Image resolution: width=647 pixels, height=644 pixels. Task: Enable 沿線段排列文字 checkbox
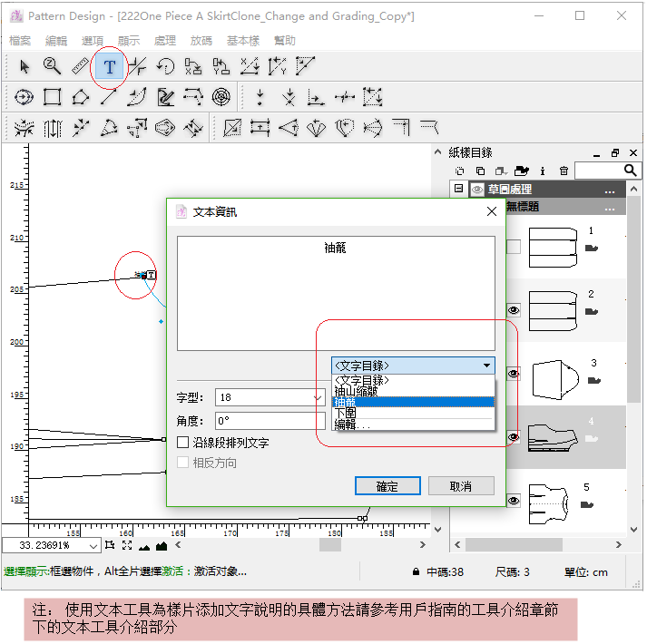pos(183,443)
